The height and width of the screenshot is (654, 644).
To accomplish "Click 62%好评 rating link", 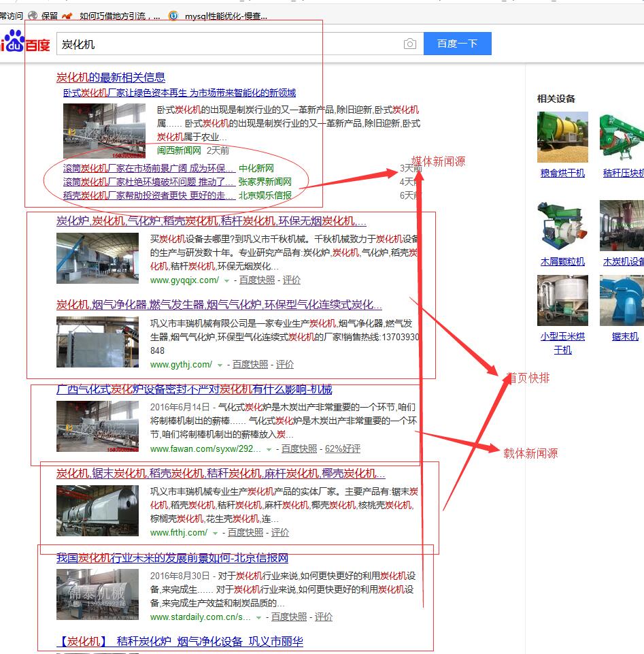I will [x=342, y=448].
